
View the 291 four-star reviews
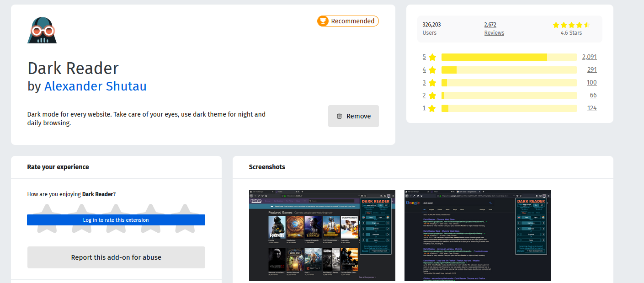(x=592, y=70)
